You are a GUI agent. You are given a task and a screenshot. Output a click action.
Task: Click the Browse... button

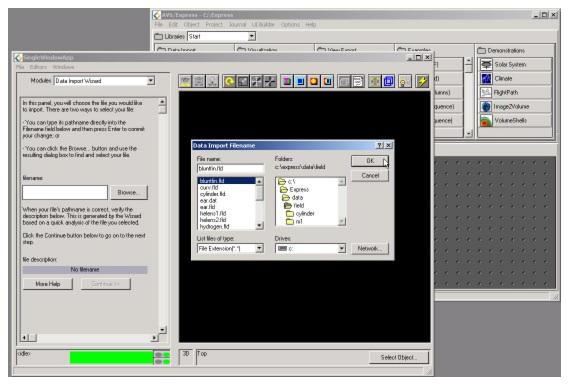(129, 192)
